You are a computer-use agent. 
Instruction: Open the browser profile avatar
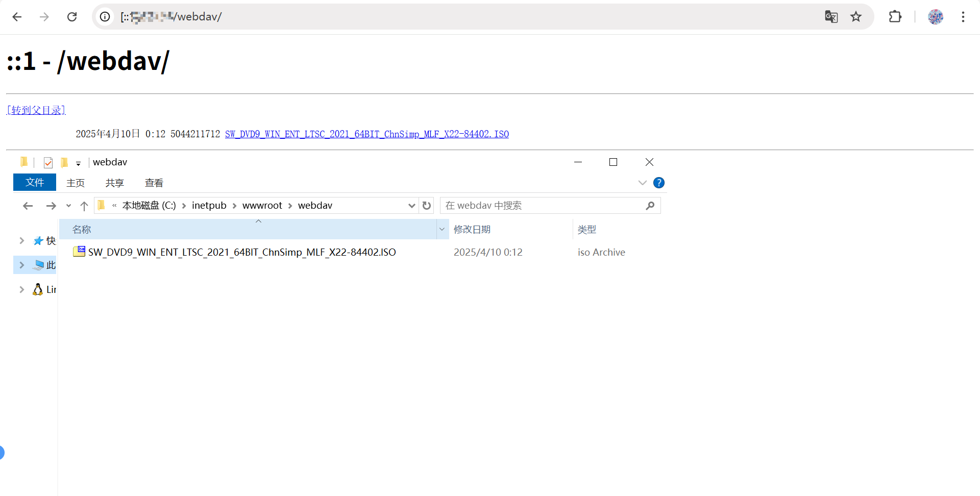[x=935, y=17]
